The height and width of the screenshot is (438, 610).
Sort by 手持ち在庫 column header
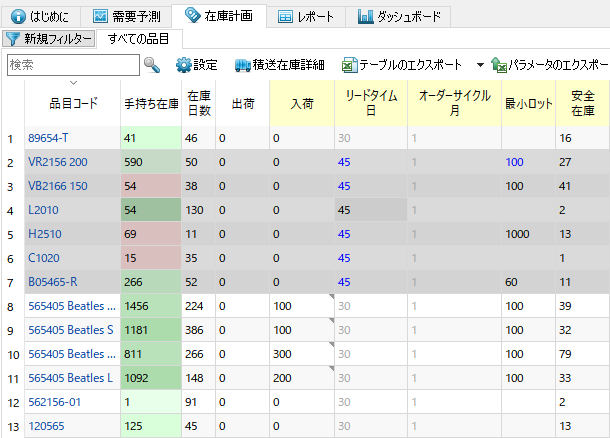[151, 103]
